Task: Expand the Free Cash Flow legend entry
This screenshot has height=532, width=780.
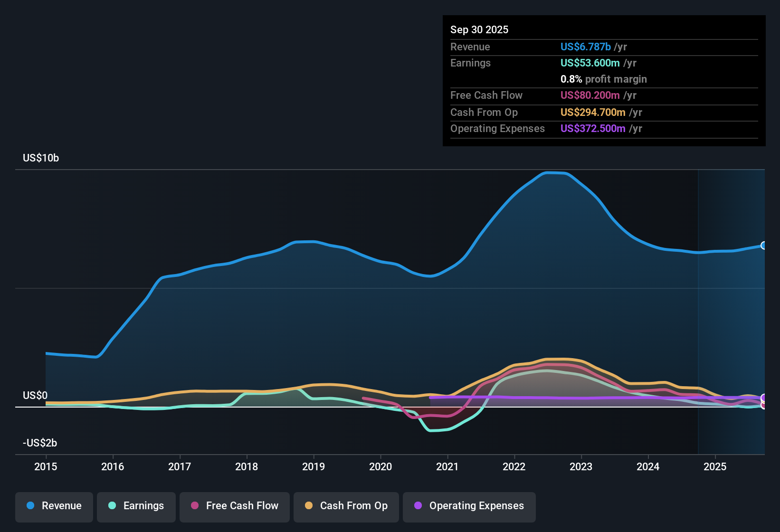Action: coord(234,506)
